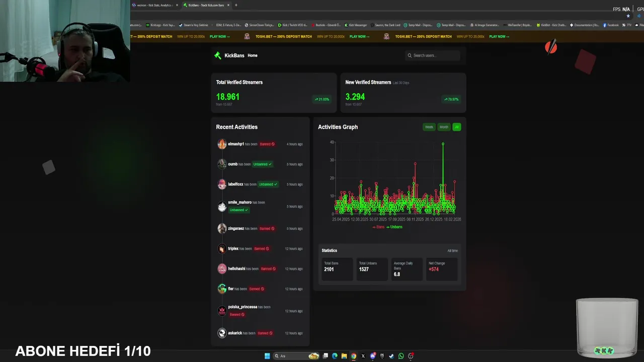Switch graph range to Week
This screenshot has width=644, height=362.
coord(429,127)
